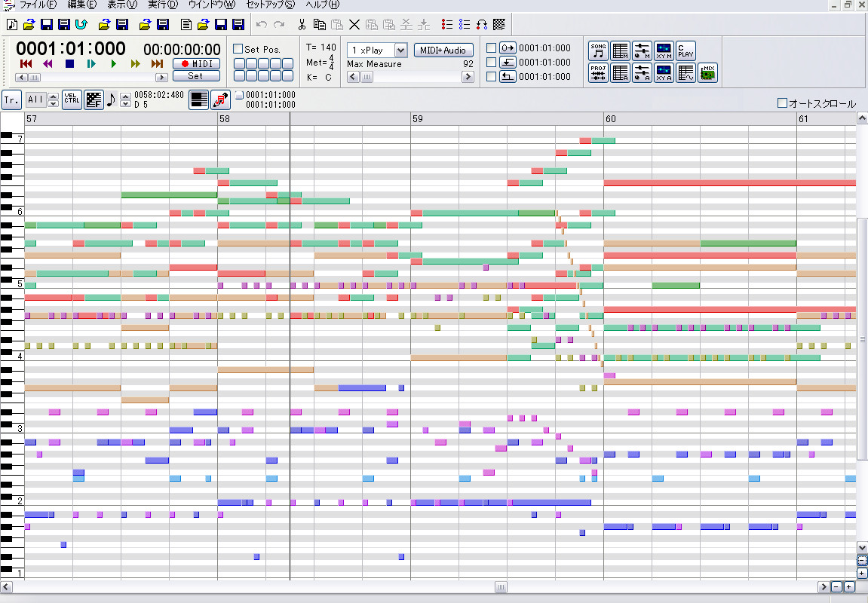
Task: Click the eighth note length icon
Action: [111, 99]
